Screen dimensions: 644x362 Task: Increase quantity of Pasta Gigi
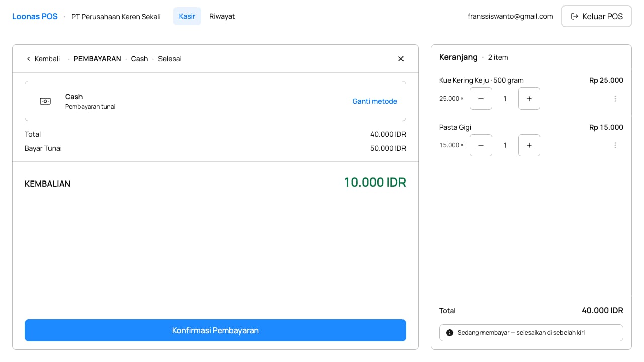coord(529,145)
